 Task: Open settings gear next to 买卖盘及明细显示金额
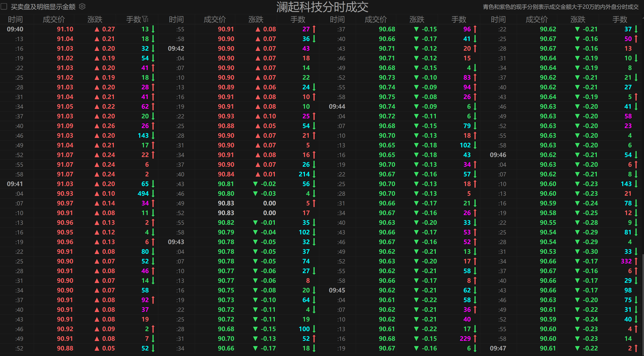pos(82,6)
